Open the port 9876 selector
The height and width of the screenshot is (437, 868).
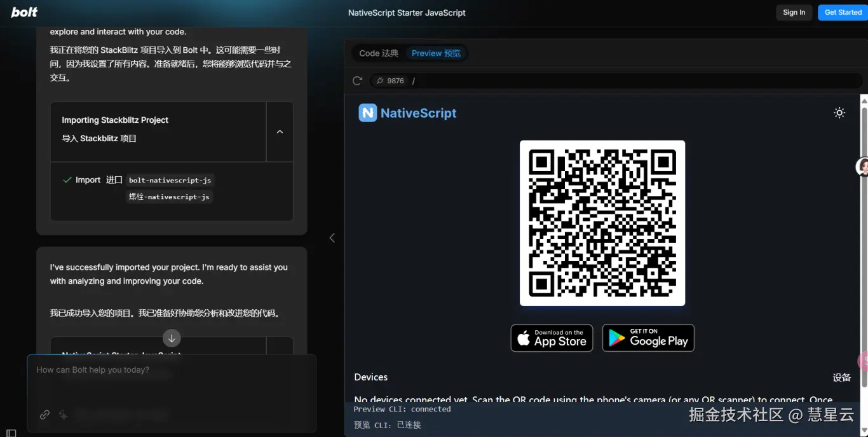tap(390, 81)
